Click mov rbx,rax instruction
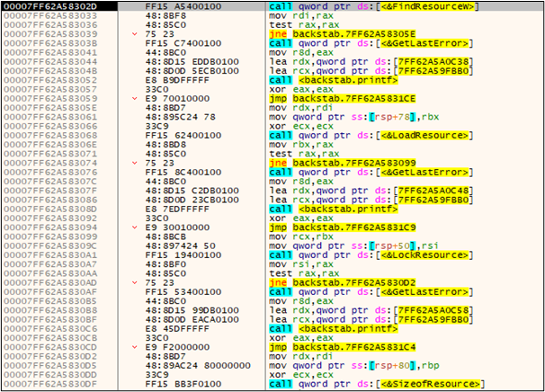The height and width of the screenshot is (392, 545). pyautogui.click(x=301, y=145)
